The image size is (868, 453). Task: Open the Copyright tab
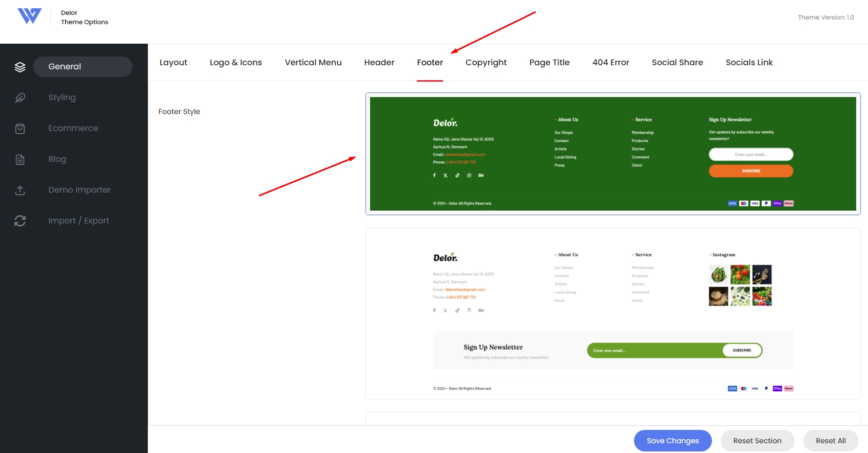point(486,62)
